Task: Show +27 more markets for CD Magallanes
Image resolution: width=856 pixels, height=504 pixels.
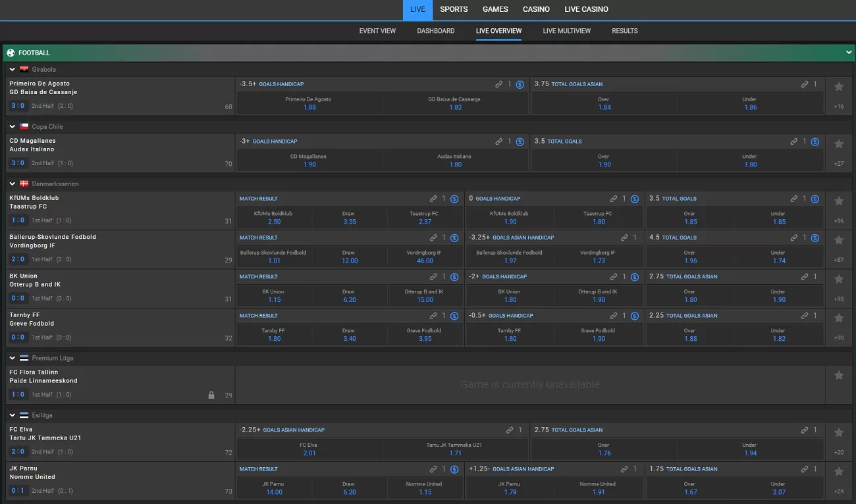Action: click(838, 164)
